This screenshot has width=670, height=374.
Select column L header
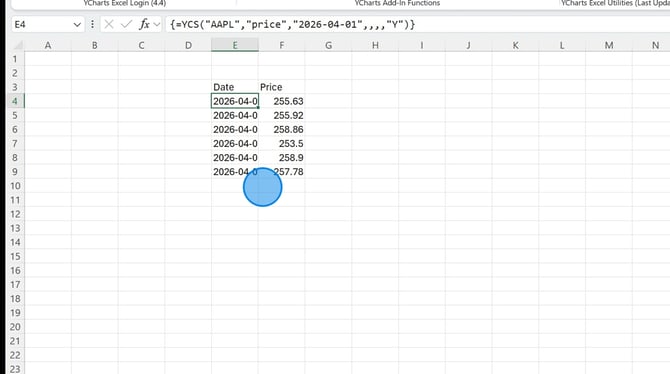pyautogui.click(x=562, y=45)
